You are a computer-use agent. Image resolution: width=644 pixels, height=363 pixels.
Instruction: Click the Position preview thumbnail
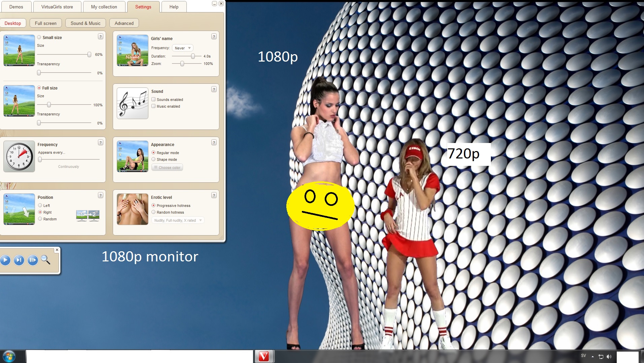(19, 209)
